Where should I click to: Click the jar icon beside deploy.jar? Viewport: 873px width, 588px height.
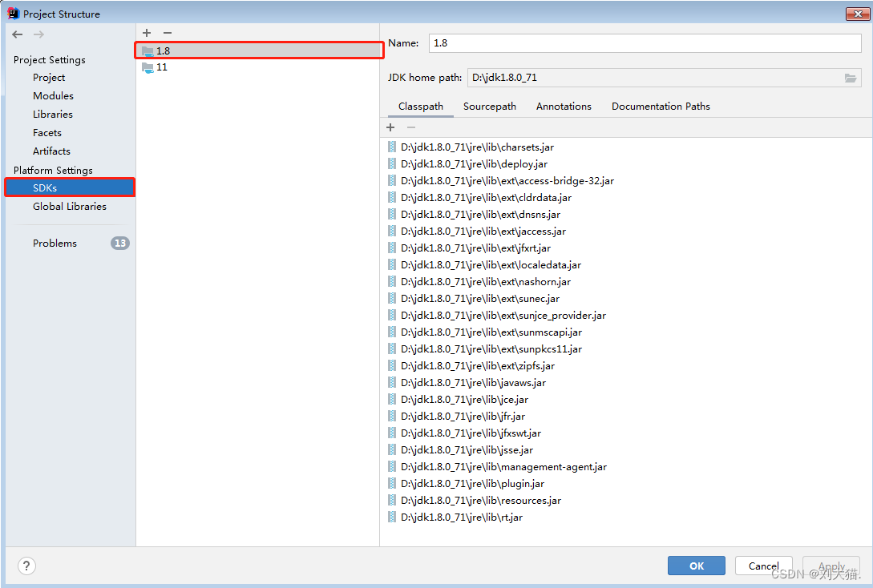pos(392,163)
